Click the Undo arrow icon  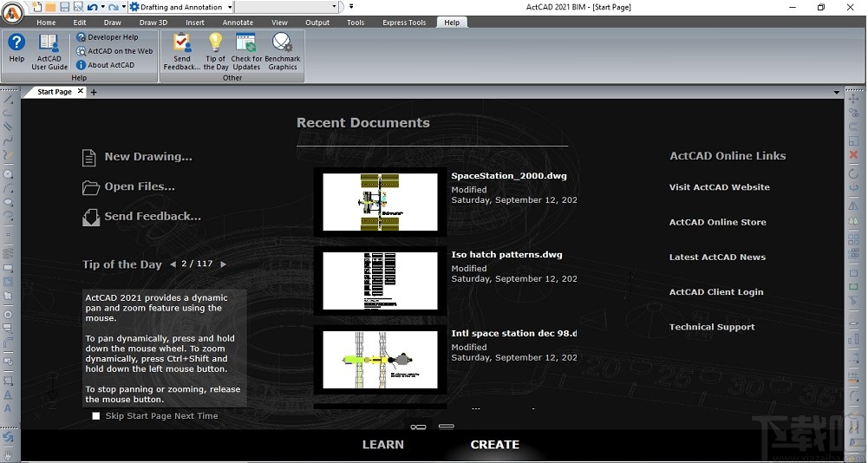click(x=92, y=7)
